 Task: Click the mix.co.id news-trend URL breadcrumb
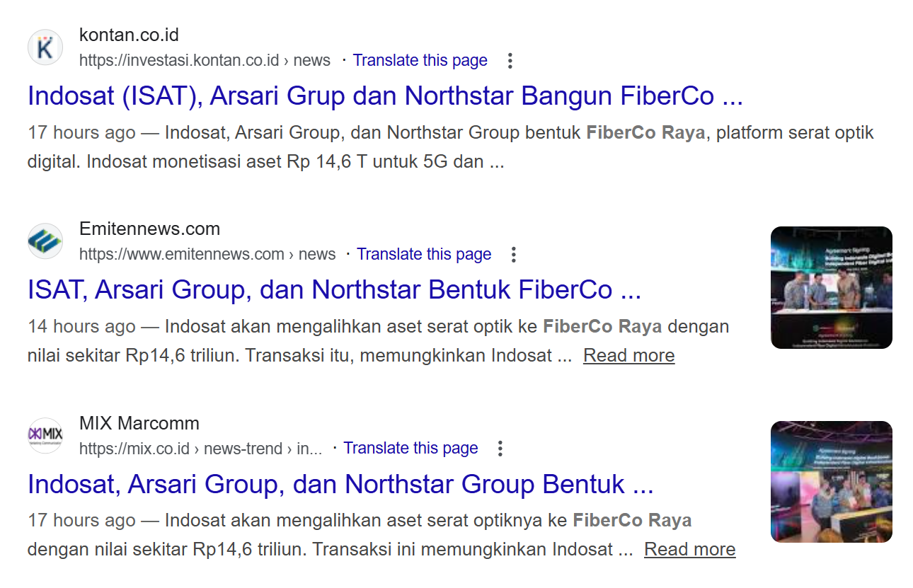(201, 449)
